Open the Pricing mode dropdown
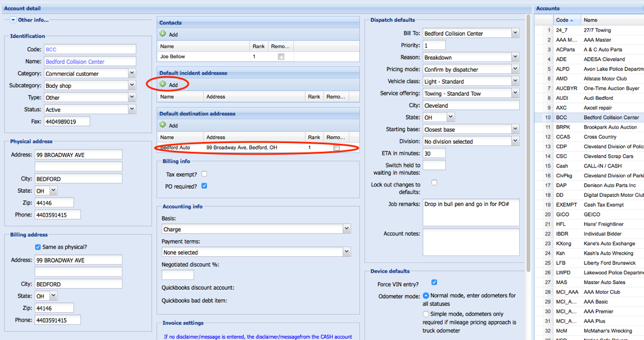This screenshot has height=340, width=644. pos(515,69)
